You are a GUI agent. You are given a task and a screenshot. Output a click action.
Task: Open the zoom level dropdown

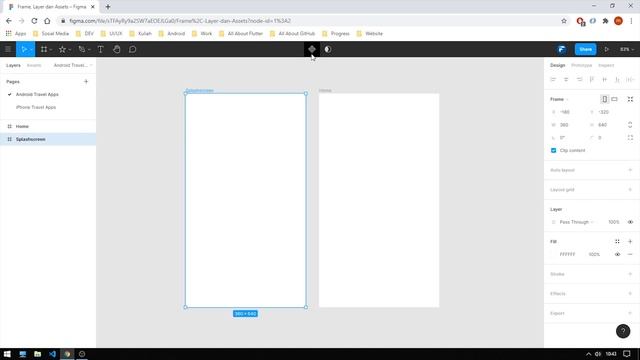pos(627,49)
